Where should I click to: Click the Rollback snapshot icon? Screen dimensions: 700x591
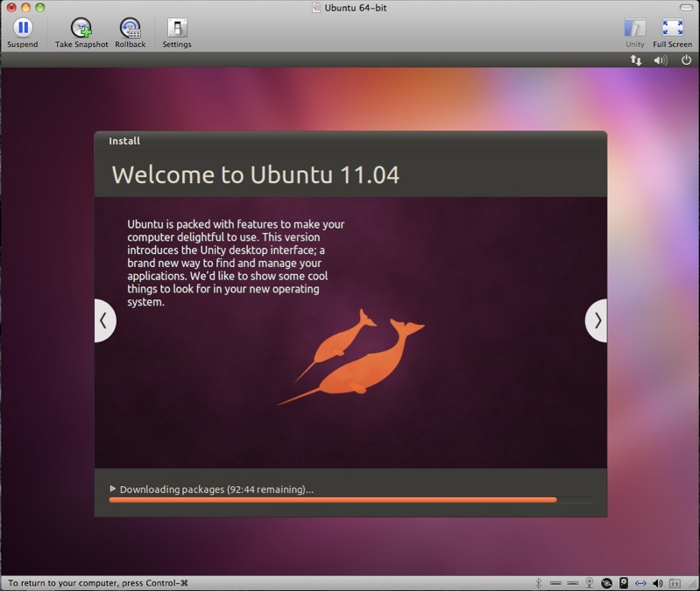coord(130,29)
